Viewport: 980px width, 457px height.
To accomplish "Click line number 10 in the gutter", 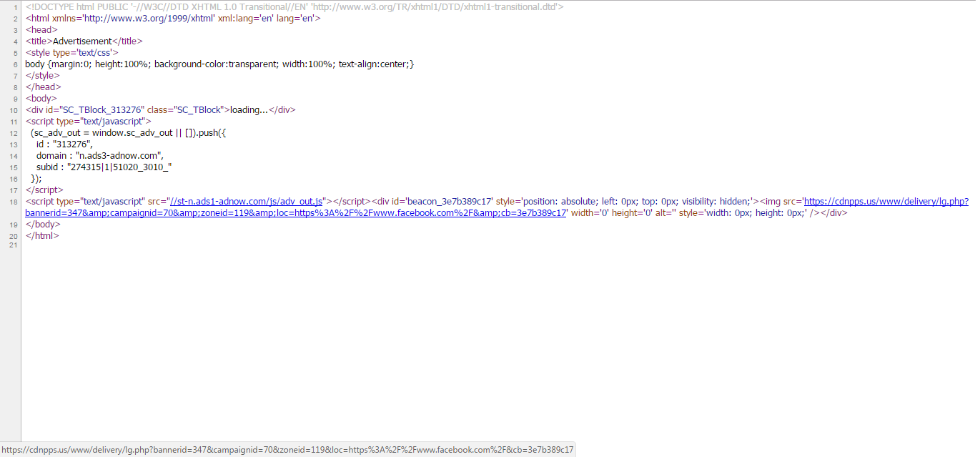I will (14, 110).
